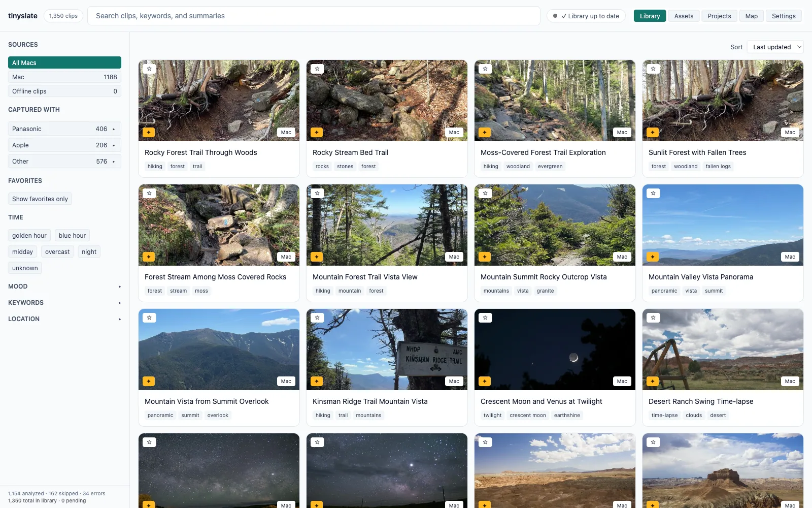Screen dimensions: 812x508
Task: Expand the MOOD filter section
Action: pos(64,287)
